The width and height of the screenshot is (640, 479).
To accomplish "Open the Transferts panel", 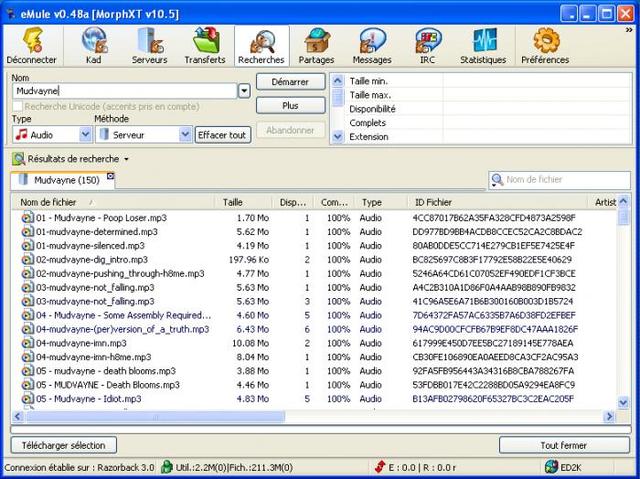I will point(205,46).
